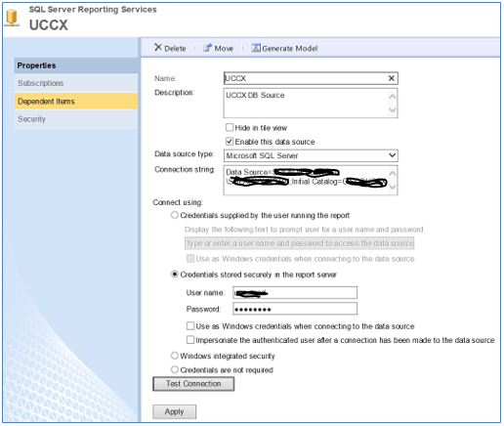Click into the User name field

[x=295, y=292]
